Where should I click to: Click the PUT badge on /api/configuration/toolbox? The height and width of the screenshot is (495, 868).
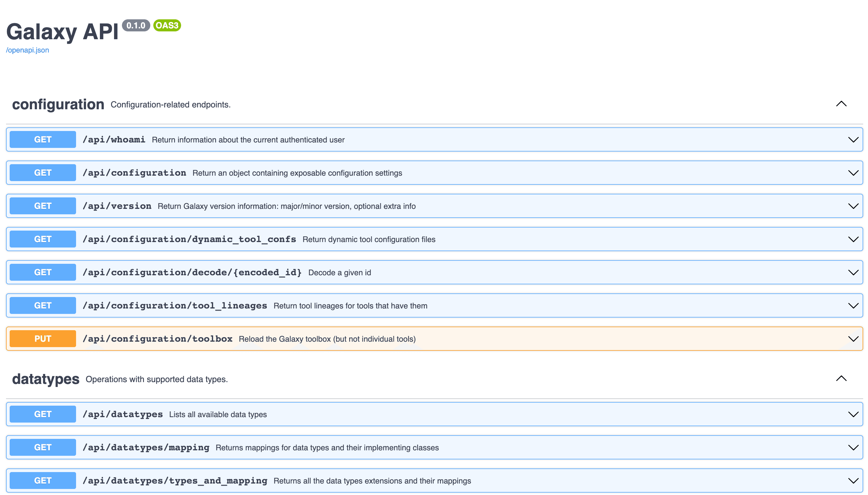click(42, 338)
